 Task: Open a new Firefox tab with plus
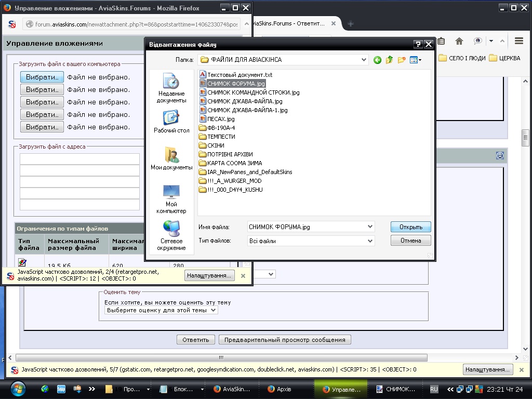(x=351, y=24)
